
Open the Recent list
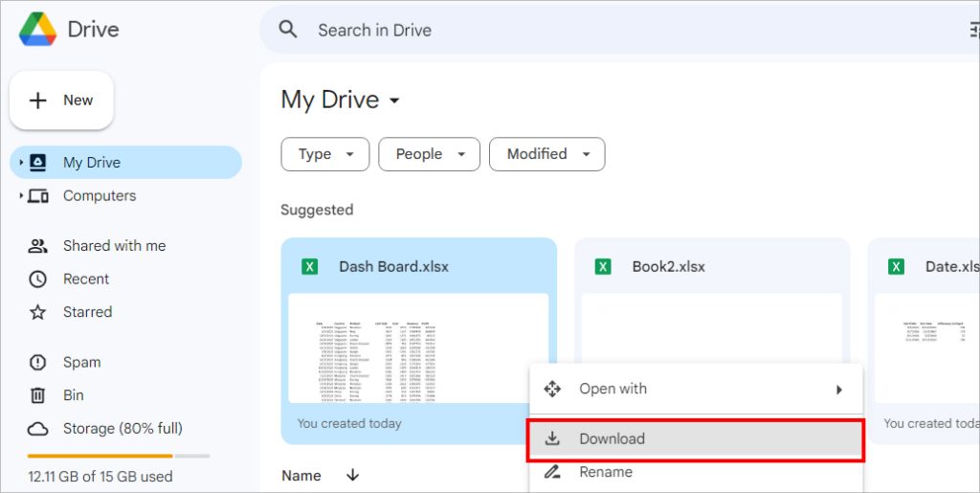(x=86, y=279)
